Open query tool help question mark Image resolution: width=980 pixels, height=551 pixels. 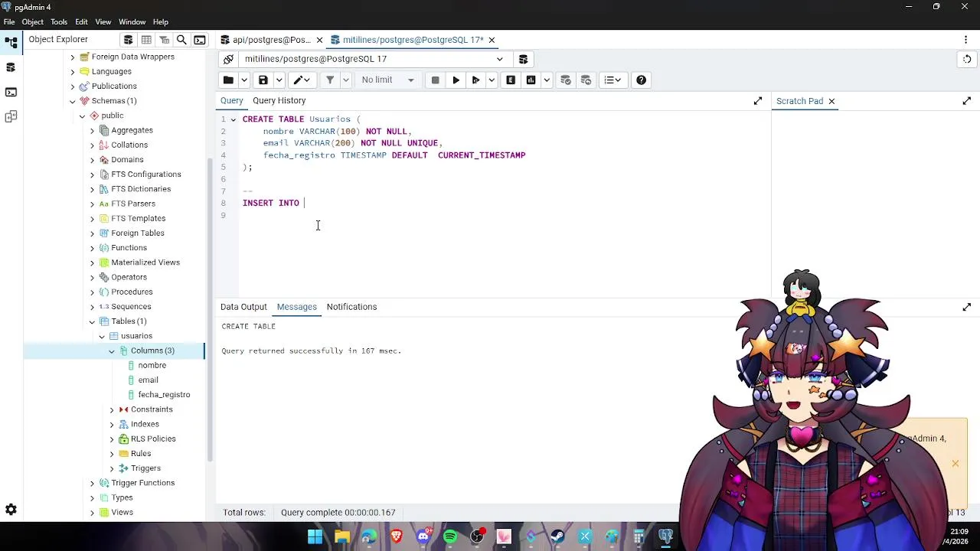[x=641, y=80]
